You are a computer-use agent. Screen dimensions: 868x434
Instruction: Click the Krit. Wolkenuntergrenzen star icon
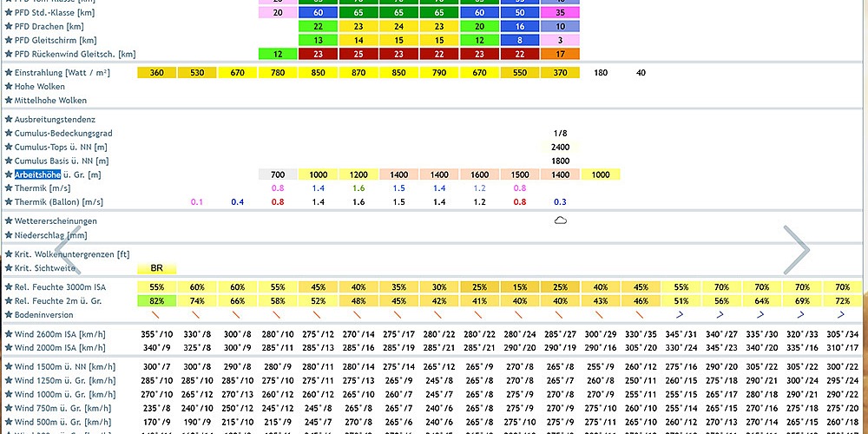(9, 254)
